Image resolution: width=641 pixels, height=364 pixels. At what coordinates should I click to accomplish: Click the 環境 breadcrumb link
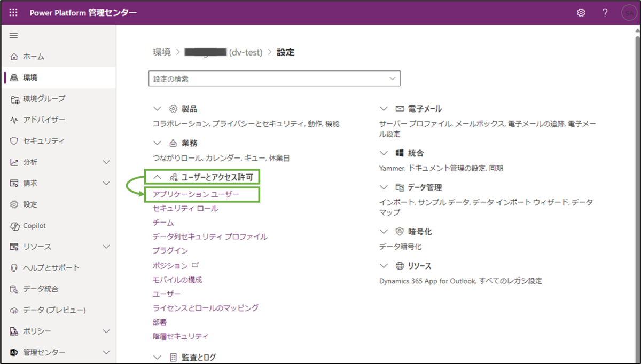point(162,52)
